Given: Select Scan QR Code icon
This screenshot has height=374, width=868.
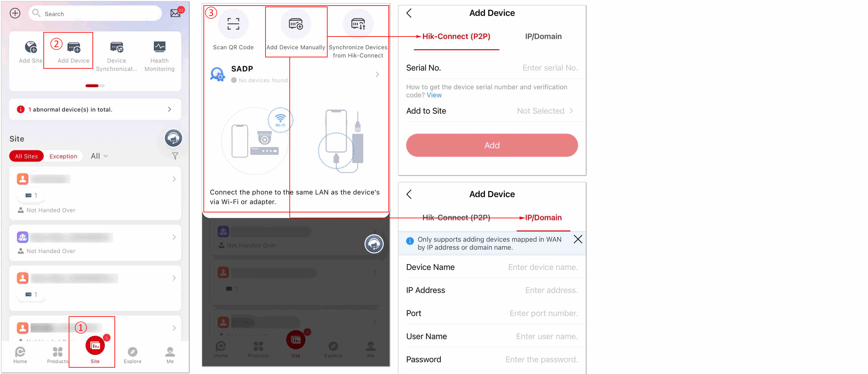Looking at the screenshot, I should [x=233, y=24].
